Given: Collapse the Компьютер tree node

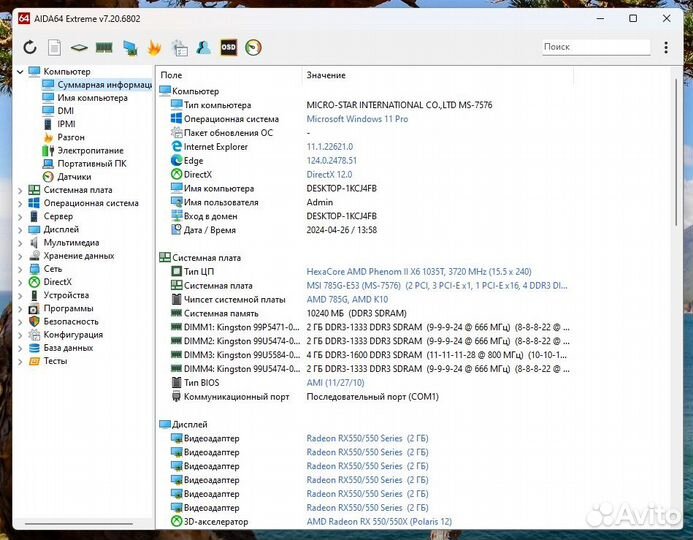Looking at the screenshot, I should [x=20, y=72].
